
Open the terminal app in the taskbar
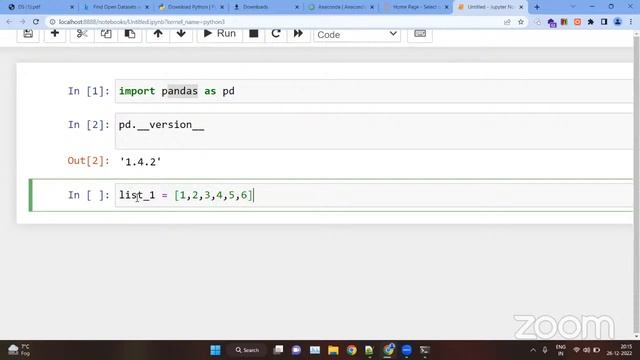[x=425, y=350]
